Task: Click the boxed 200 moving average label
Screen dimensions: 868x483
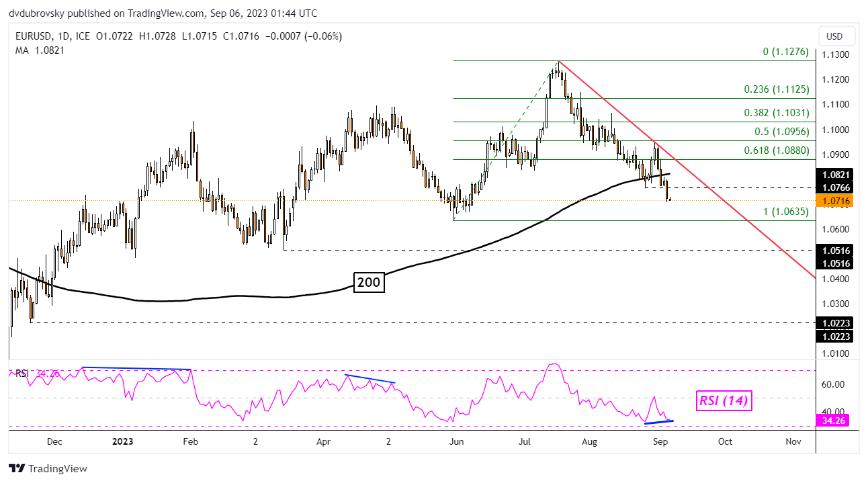Action: (x=369, y=283)
